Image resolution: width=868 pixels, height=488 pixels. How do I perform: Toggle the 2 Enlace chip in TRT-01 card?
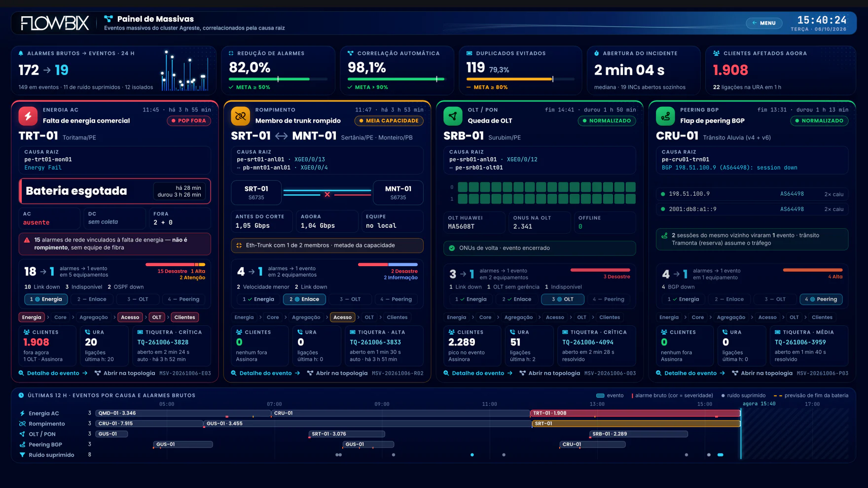point(92,299)
